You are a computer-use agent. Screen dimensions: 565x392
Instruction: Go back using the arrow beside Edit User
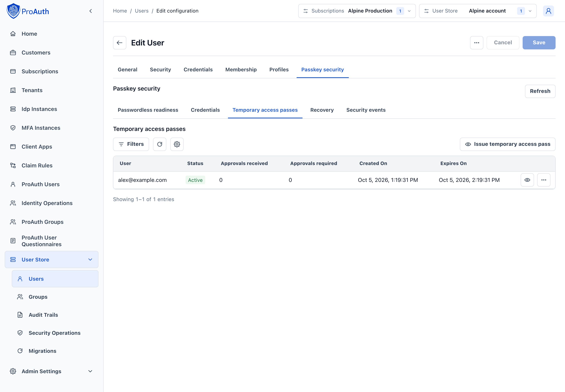click(120, 43)
